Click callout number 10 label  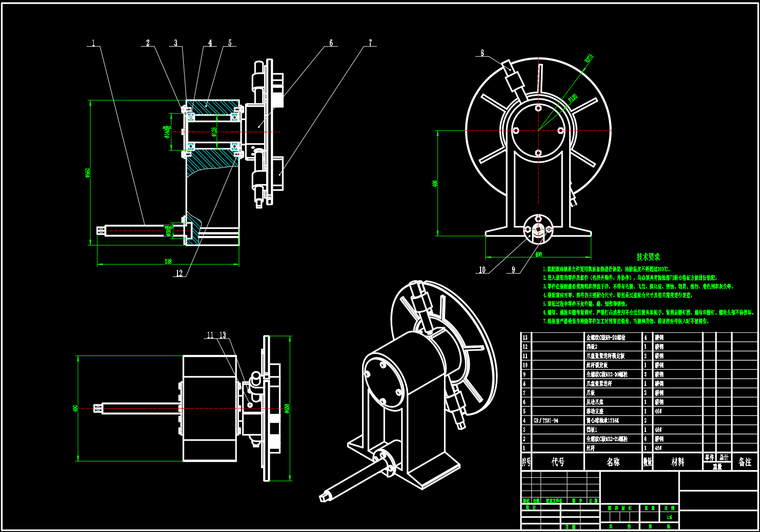pos(482,270)
